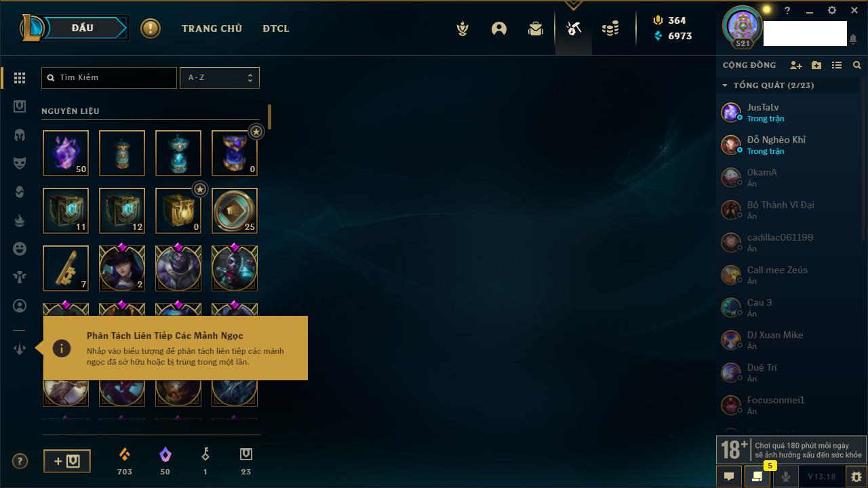Image resolution: width=868 pixels, height=488 pixels.
Task: Toggle the microphone mute button
Action: (785, 476)
